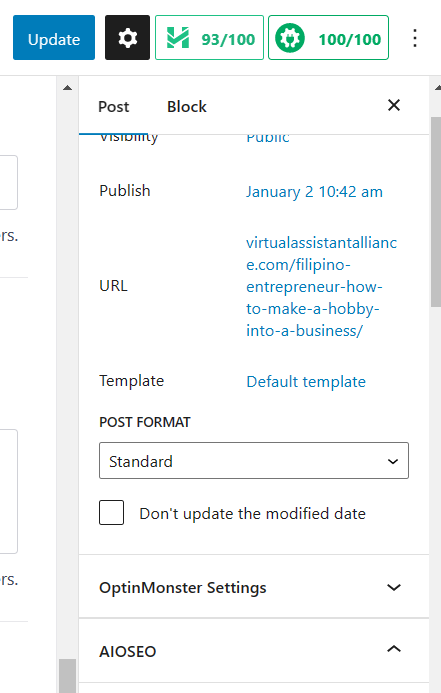
Task: Switch to the Post tab
Action: tap(114, 107)
